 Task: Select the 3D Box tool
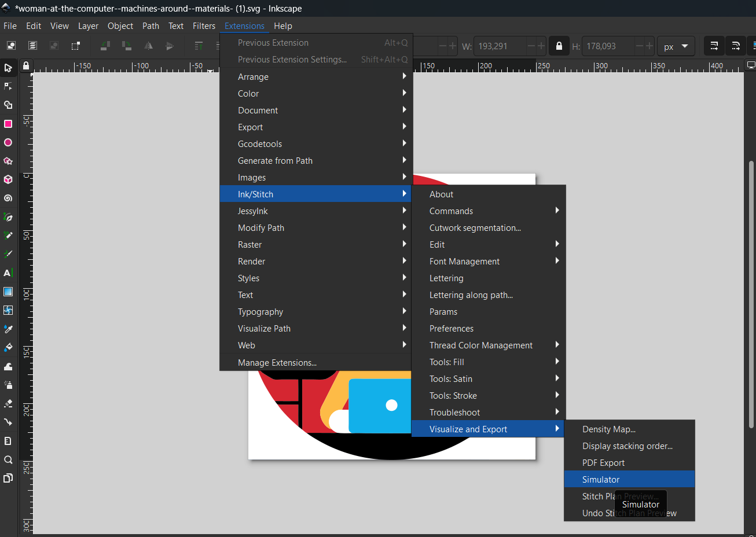pos(8,179)
